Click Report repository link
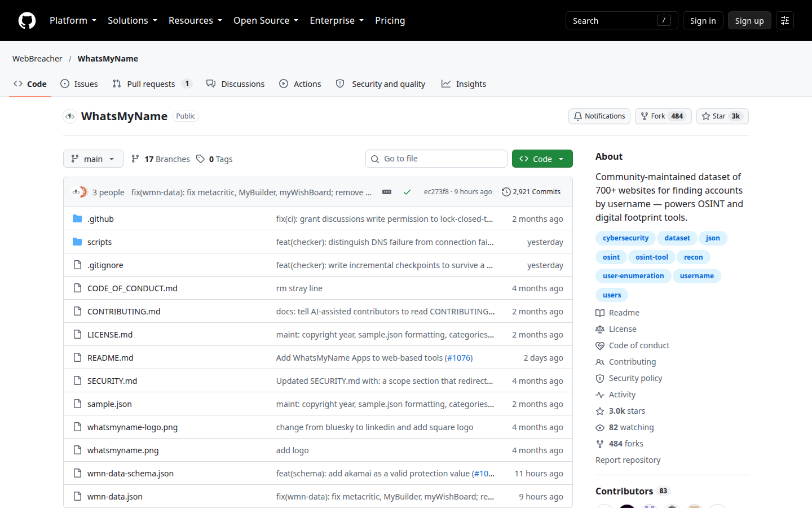812x508 pixels. click(628, 460)
